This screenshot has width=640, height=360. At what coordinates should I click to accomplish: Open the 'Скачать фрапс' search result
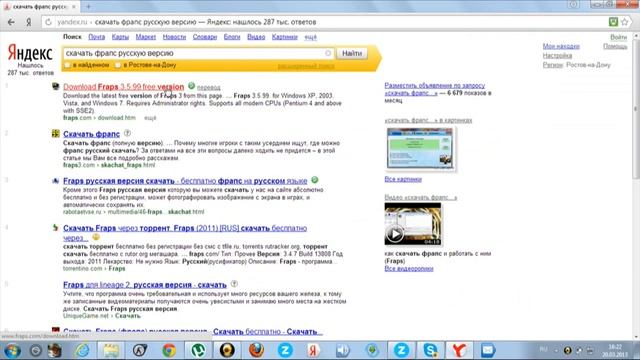(91, 134)
